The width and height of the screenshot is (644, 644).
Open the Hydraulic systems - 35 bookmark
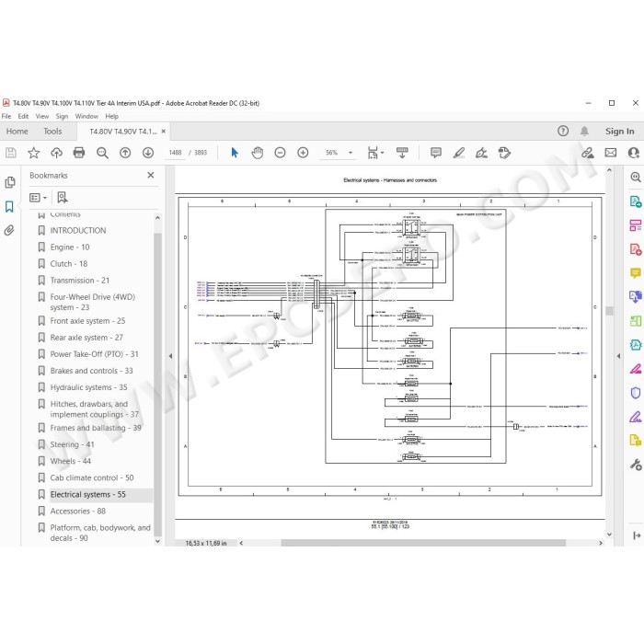[88, 387]
